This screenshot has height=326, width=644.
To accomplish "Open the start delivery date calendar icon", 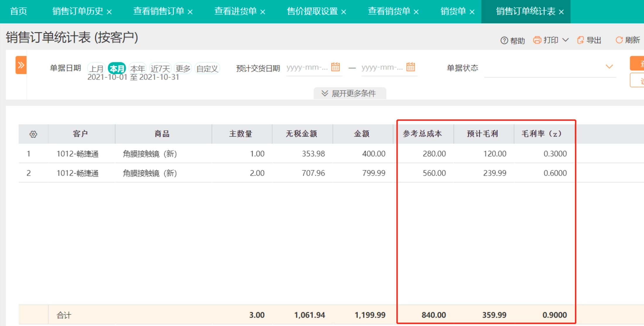I will point(335,67).
